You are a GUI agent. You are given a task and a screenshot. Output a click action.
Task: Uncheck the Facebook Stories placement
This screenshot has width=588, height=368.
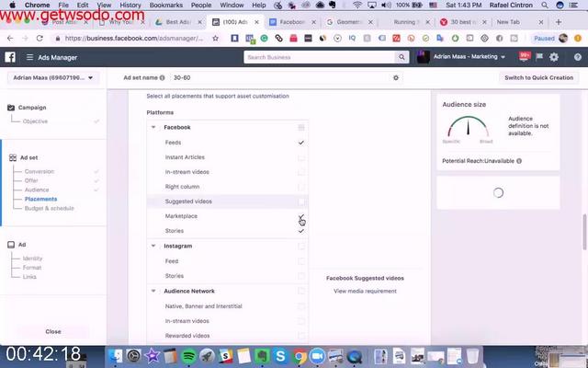301,231
